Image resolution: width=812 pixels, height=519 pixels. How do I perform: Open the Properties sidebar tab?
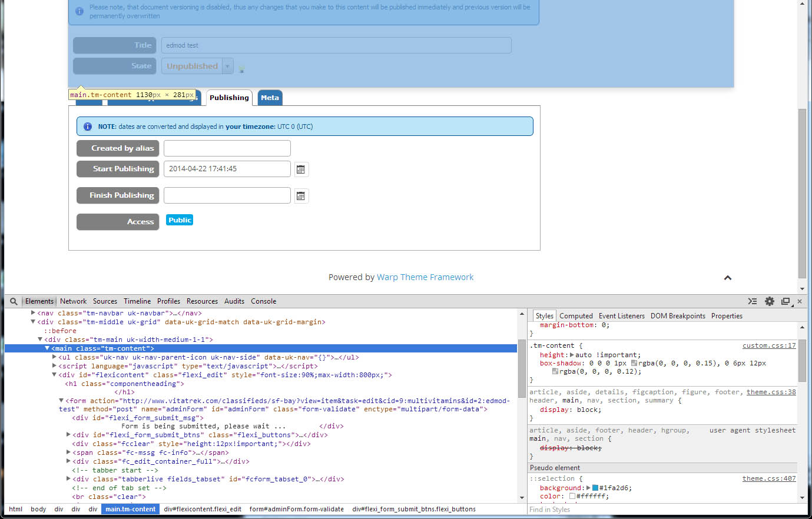tap(727, 316)
